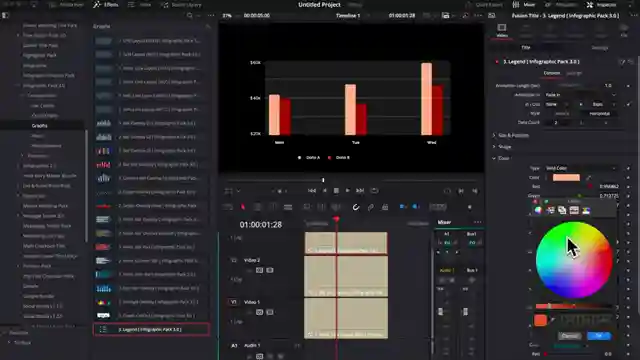Toggle the Inspector panel button
This screenshot has width=640, height=360.
click(x=602, y=5)
